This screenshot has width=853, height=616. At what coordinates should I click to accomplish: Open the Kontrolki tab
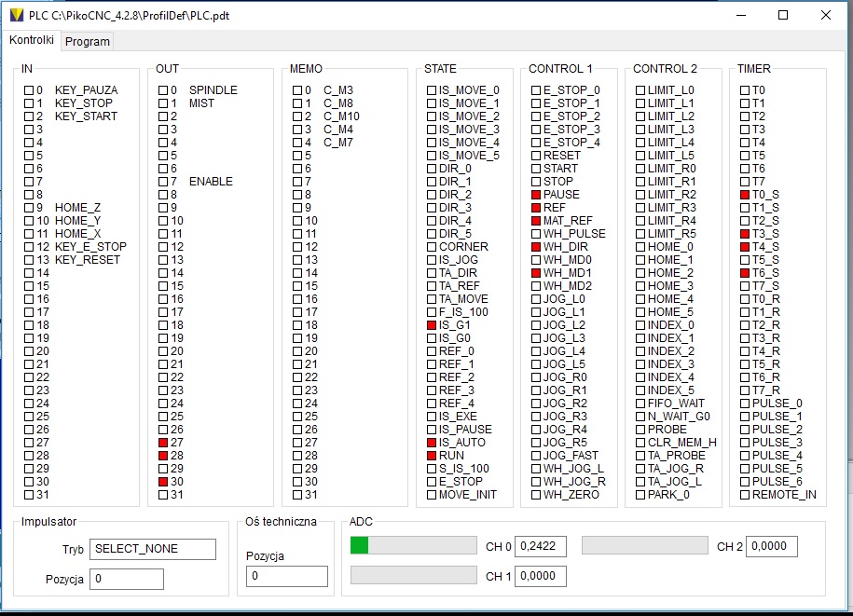(x=32, y=40)
